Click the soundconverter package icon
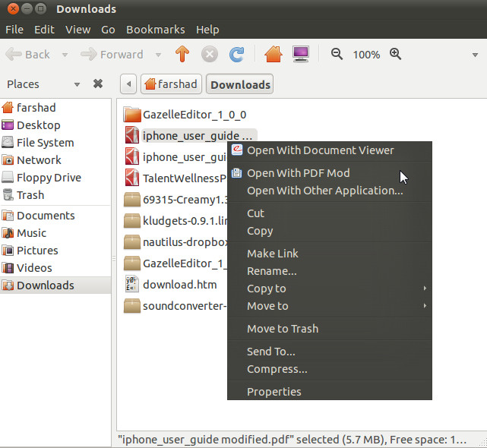The image size is (487, 448). pyautogui.click(x=132, y=306)
